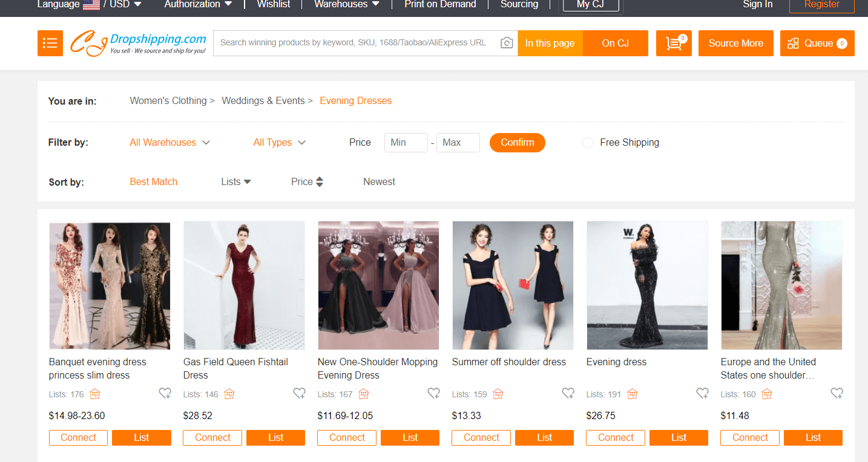Expand the Authorization menu
Image resolution: width=868 pixels, height=462 pixels.
[198, 4]
